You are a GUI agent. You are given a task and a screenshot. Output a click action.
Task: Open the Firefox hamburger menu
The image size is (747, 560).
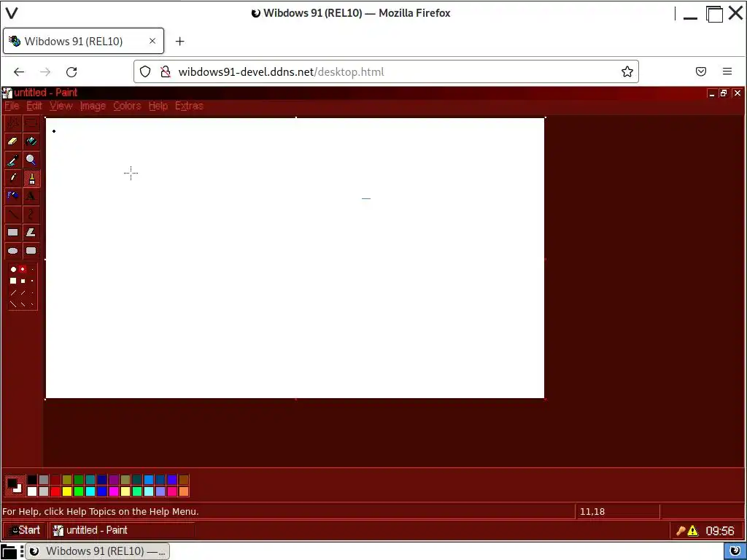[x=727, y=71]
